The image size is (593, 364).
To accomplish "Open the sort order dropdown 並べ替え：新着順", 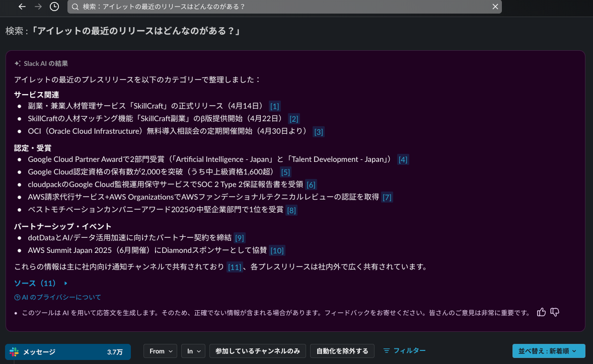I will pos(548,351).
